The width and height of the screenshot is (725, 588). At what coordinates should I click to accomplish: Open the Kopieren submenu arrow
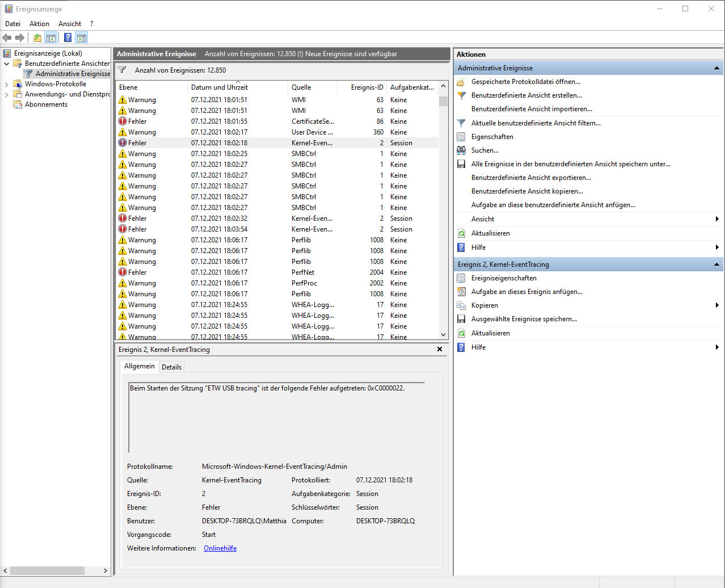pyautogui.click(x=717, y=305)
